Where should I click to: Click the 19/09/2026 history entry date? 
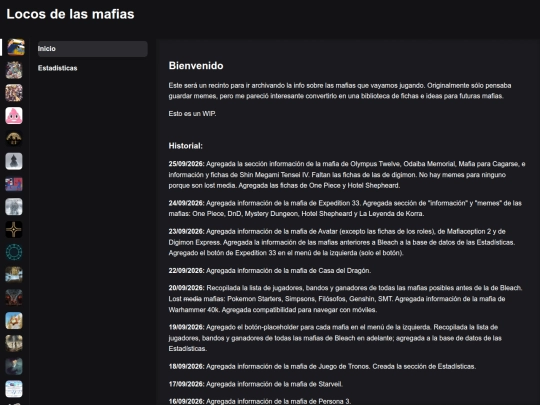point(186,327)
